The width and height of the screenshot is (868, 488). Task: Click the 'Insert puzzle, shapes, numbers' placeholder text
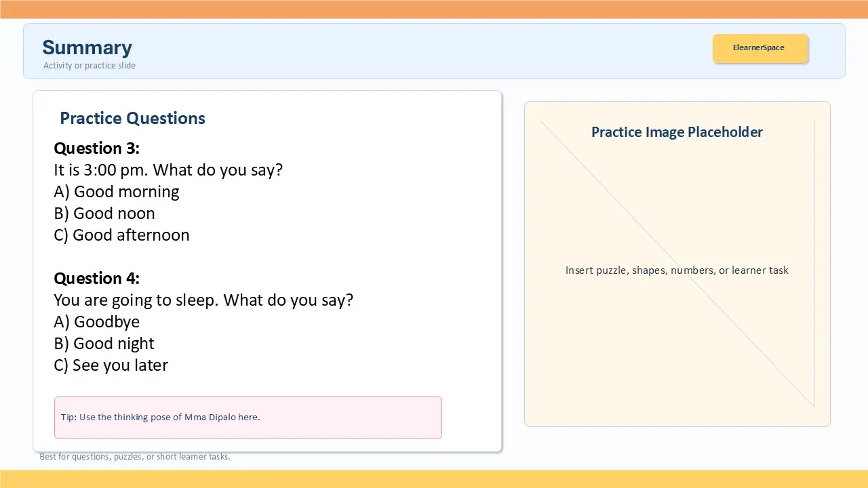pyautogui.click(x=677, y=270)
